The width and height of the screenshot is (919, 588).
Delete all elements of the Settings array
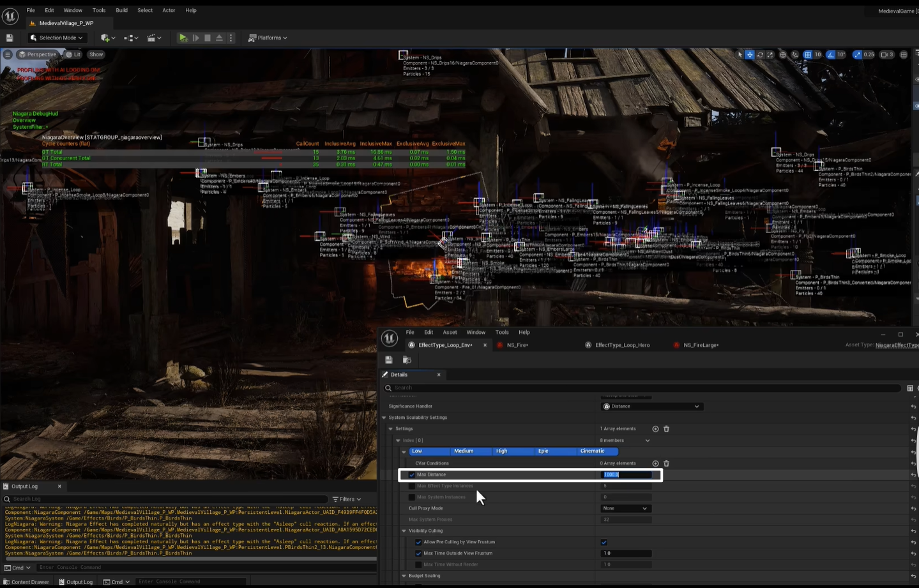tap(666, 429)
